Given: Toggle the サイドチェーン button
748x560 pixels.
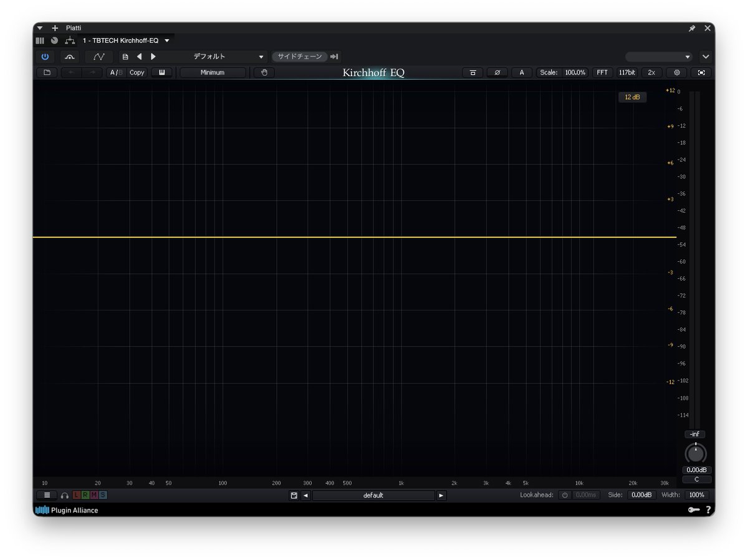Looking at the screenshot, I should point(300,57).
